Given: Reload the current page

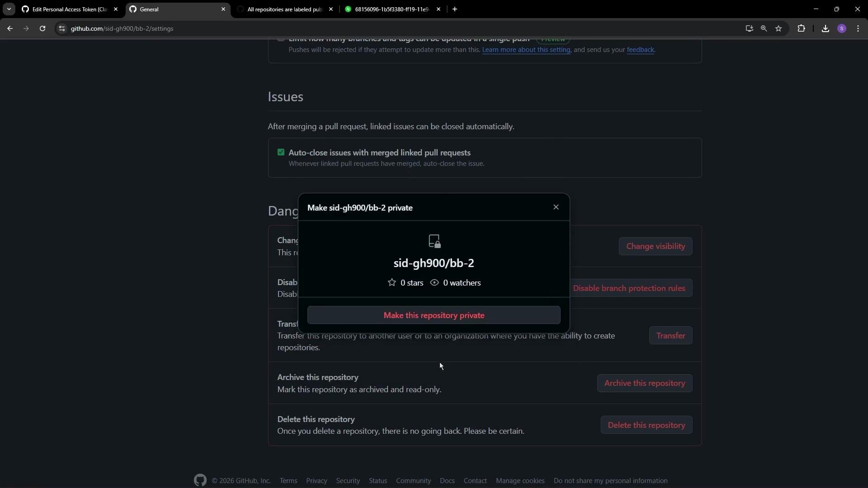Looking at the screenshot, I should tap(42, 28).
